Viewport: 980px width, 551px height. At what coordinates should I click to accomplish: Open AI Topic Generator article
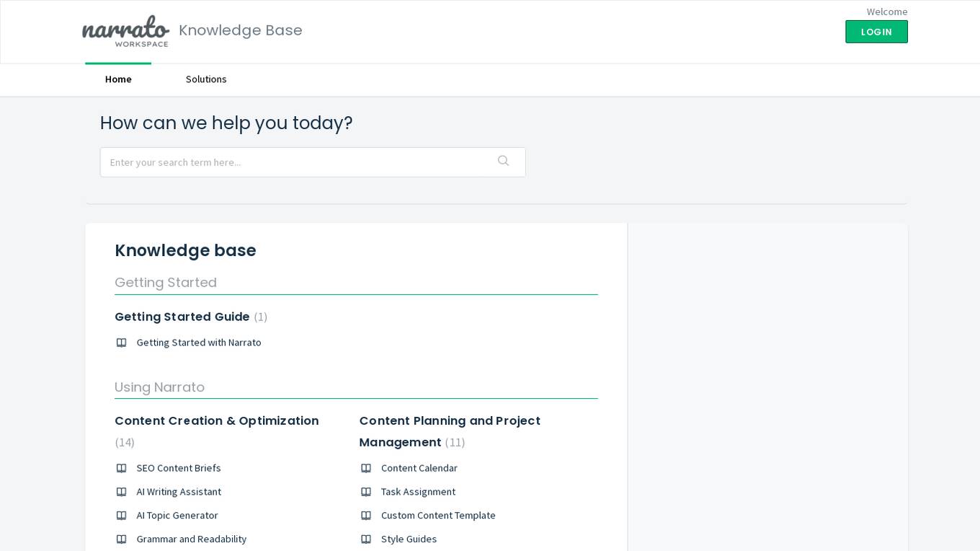177,516
